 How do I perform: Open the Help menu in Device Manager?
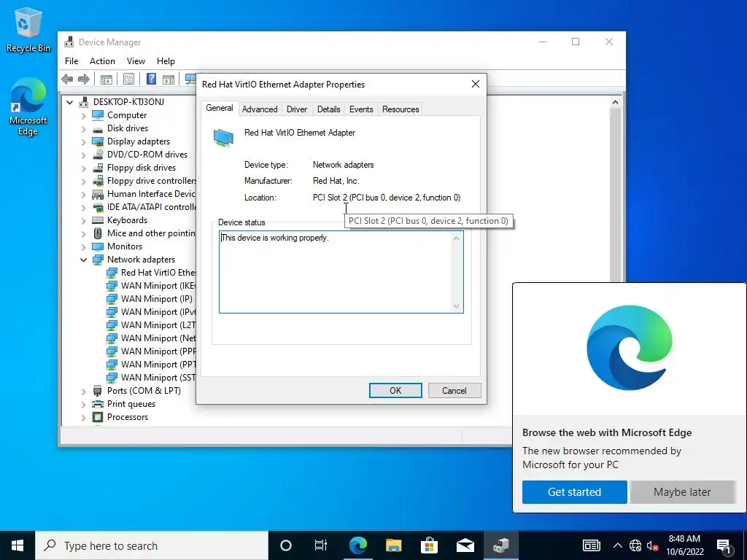coord(166,61)
